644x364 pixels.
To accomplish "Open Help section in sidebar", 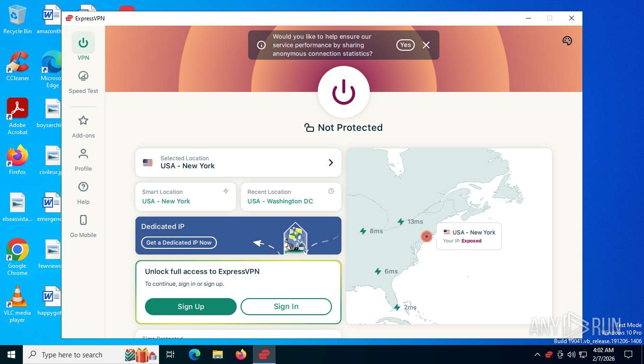I will tap(83, 193).
